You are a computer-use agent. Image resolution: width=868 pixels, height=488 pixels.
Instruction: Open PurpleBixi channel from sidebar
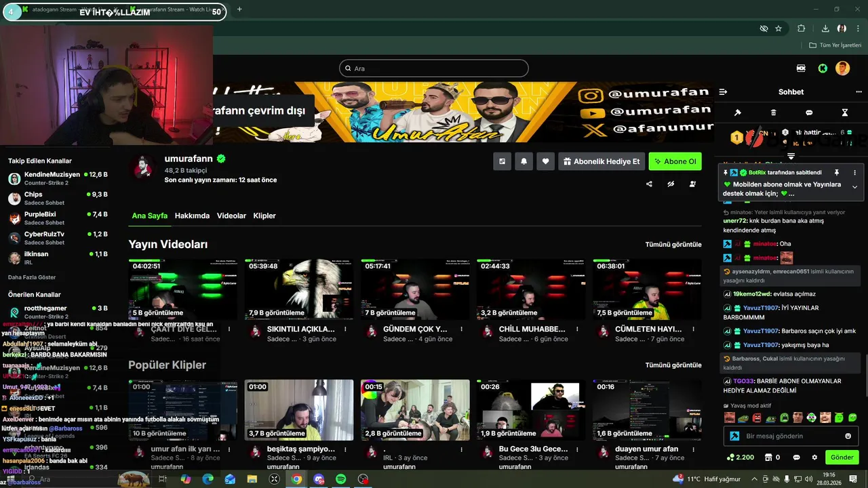coord(58,218)
